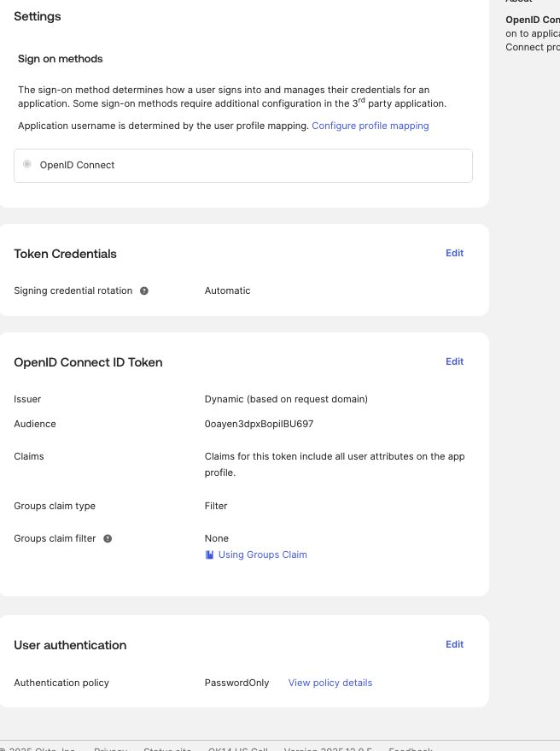
Task: Open the Privacy link in footer
Action: [x=110, y=748]
